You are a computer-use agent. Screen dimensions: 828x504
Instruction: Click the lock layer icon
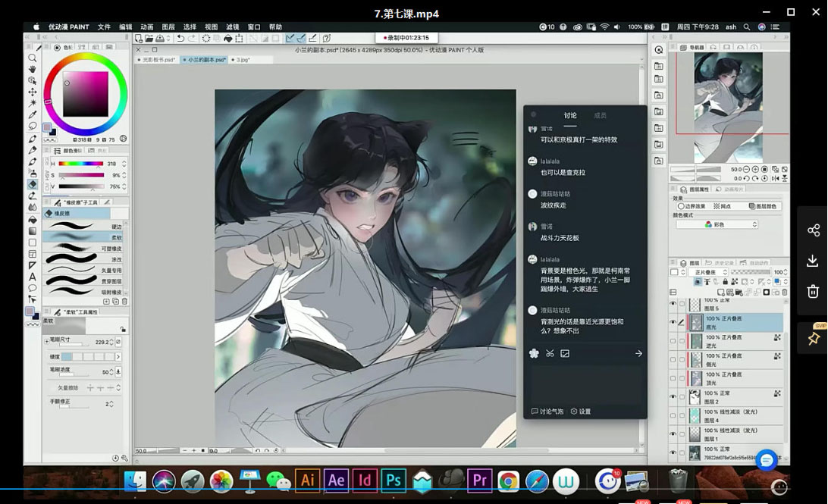tap(725, 282)
